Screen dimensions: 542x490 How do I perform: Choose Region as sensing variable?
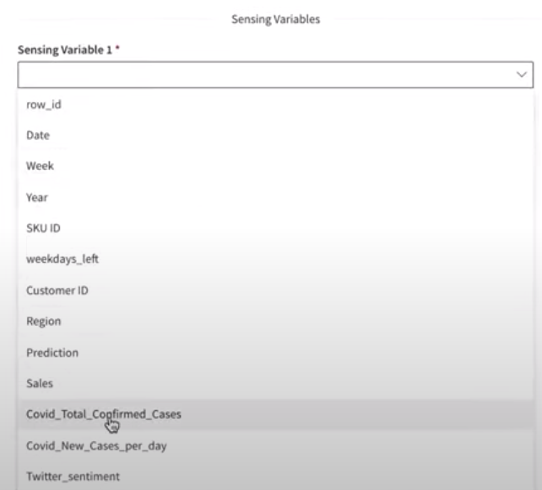coord(275,321)
